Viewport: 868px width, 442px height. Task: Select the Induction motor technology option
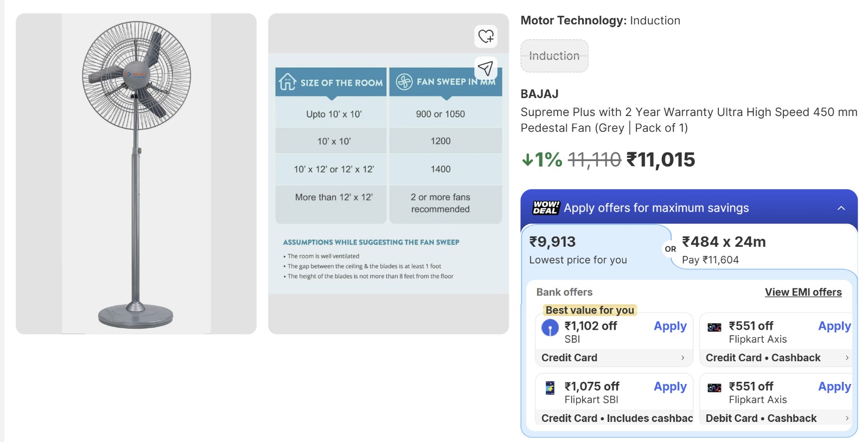tap(554, 56)
